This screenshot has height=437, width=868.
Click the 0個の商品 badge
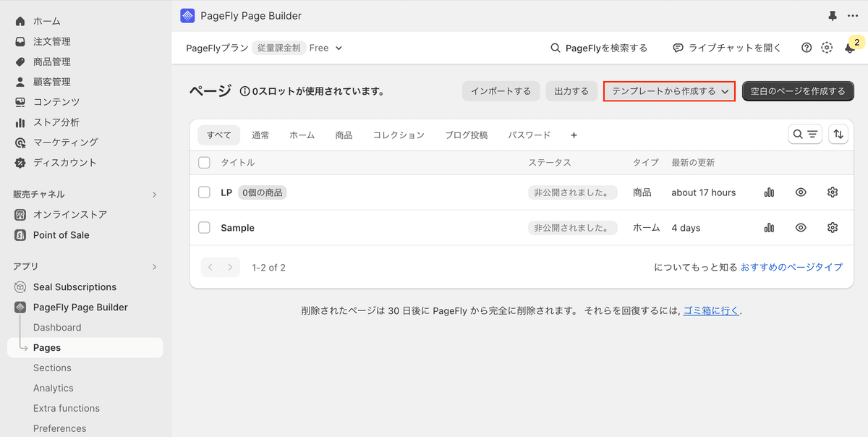click(x=262, y=192)
